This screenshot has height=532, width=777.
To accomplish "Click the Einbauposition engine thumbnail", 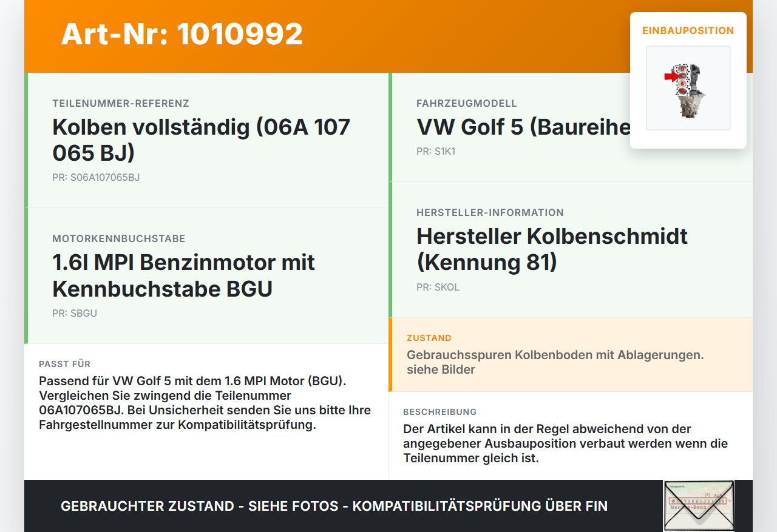I will pos(688,88).
